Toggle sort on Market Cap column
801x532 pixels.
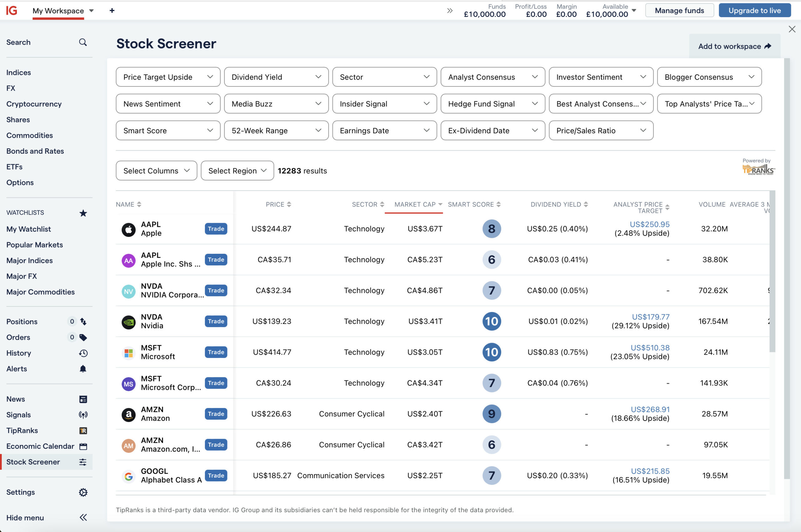pos(418,204)
